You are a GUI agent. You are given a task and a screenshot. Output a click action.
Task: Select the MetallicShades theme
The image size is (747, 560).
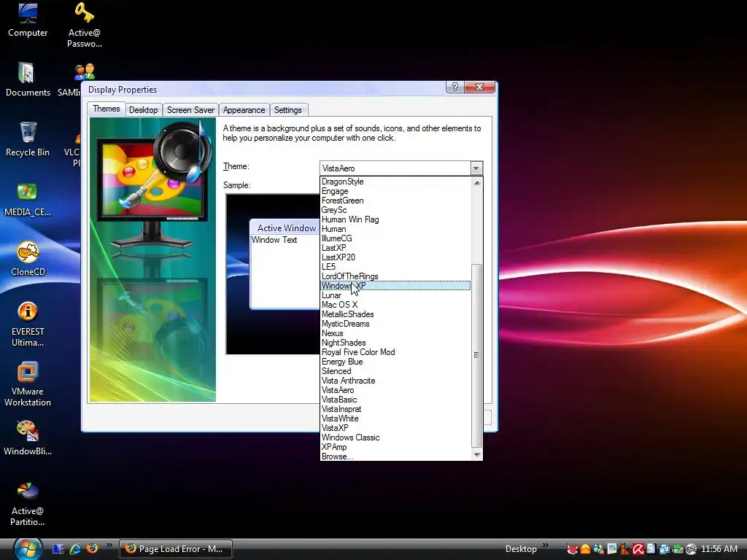(395, 314)
